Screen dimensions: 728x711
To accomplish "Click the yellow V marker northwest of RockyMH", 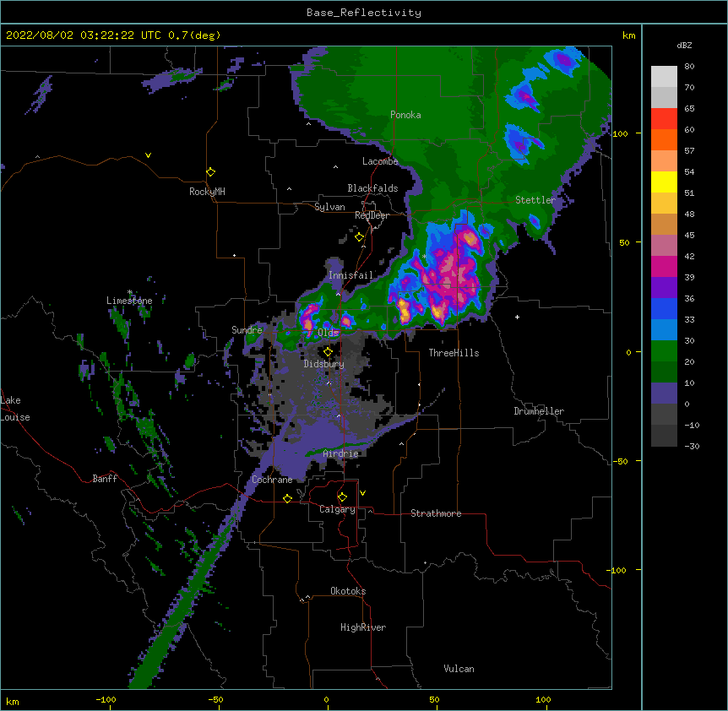I will pyautogui.click(x=148, y=155).
